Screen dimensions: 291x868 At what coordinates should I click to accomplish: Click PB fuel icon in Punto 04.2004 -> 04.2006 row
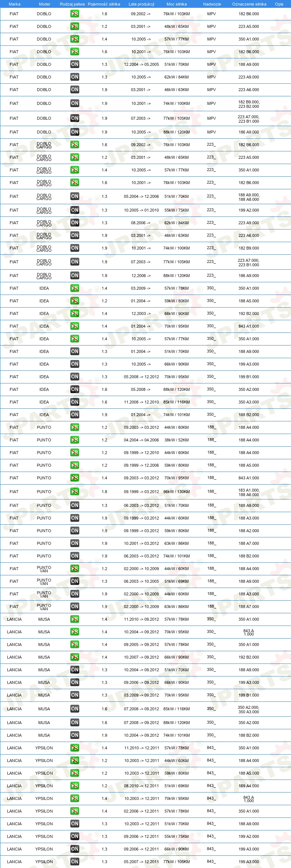click(75, 440)
